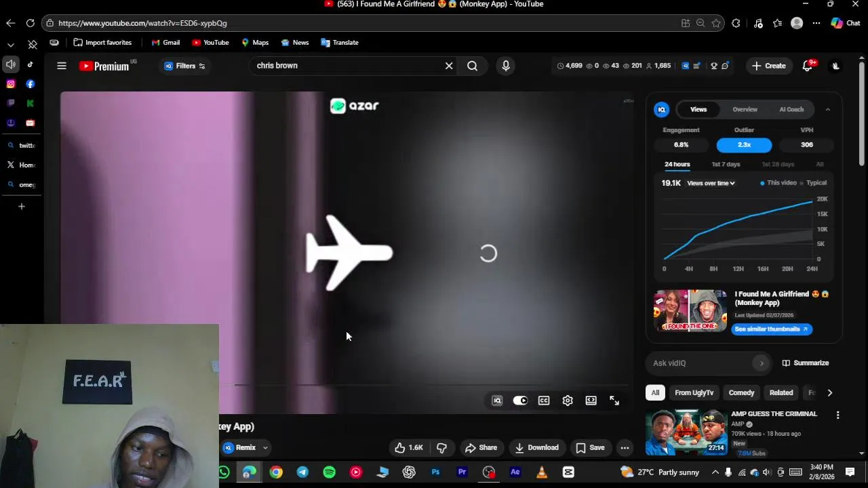Focus the chris brown search field
The image size is (868, 488).
click(x=346, y=66)
